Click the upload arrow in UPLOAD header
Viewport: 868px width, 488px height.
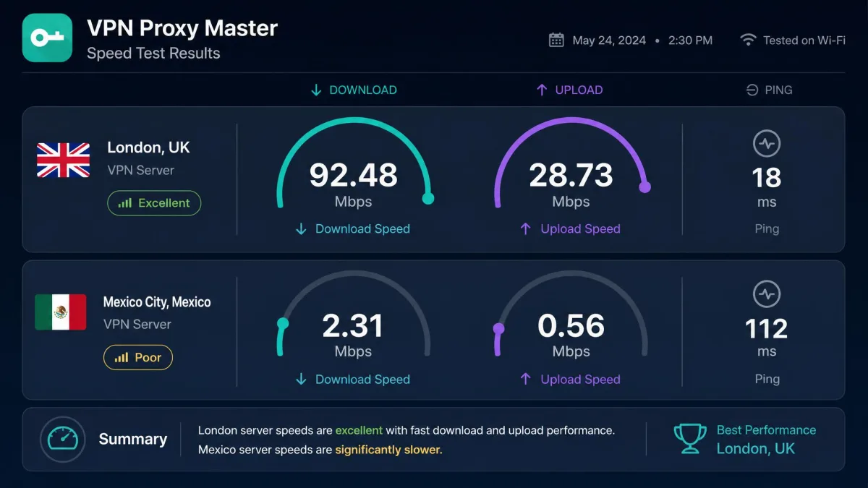[x=541, y=90]
